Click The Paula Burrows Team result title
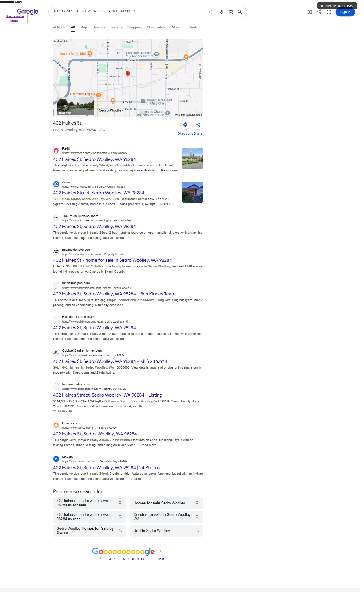The image size is (364, 592). [94, 227]
